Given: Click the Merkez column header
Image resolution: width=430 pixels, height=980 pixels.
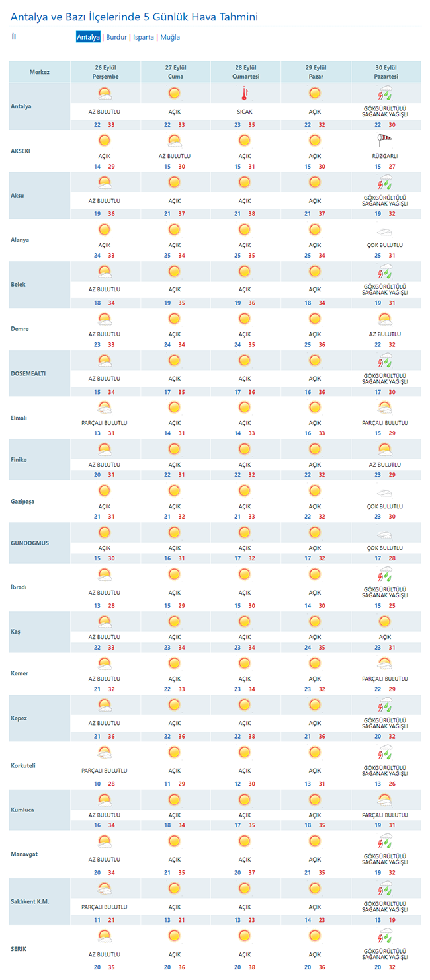Looking at the screenshot, I should point(40,72).
